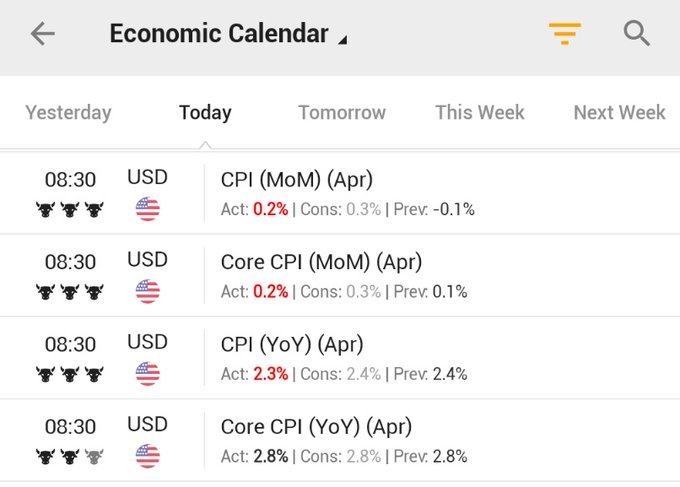Open the CPI (MoM) (Apr) event

pos(296,180)
